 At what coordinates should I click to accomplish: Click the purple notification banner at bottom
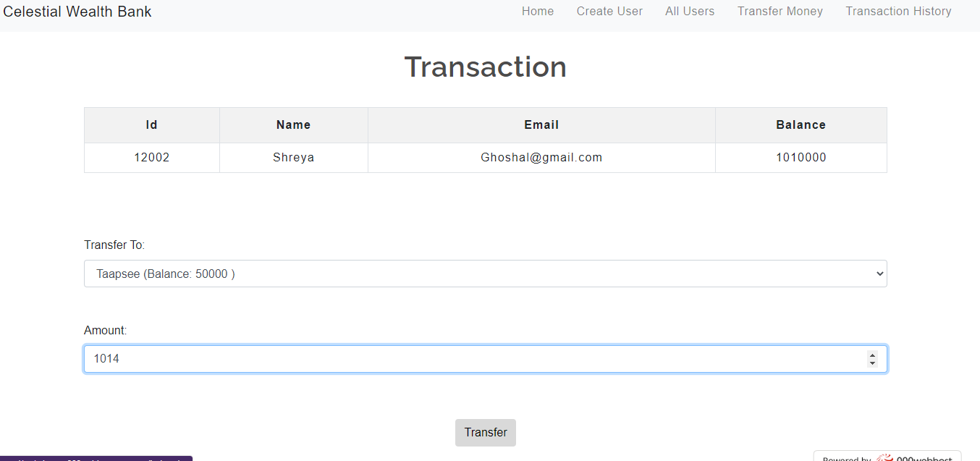(96, 459)
